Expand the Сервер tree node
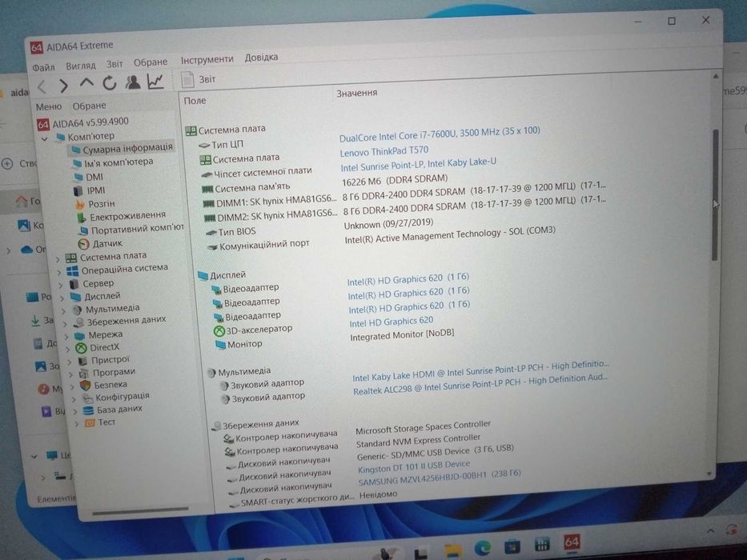The width and height of the screenshot is (747, 560). pyautogui.click(x=61, y=286)
